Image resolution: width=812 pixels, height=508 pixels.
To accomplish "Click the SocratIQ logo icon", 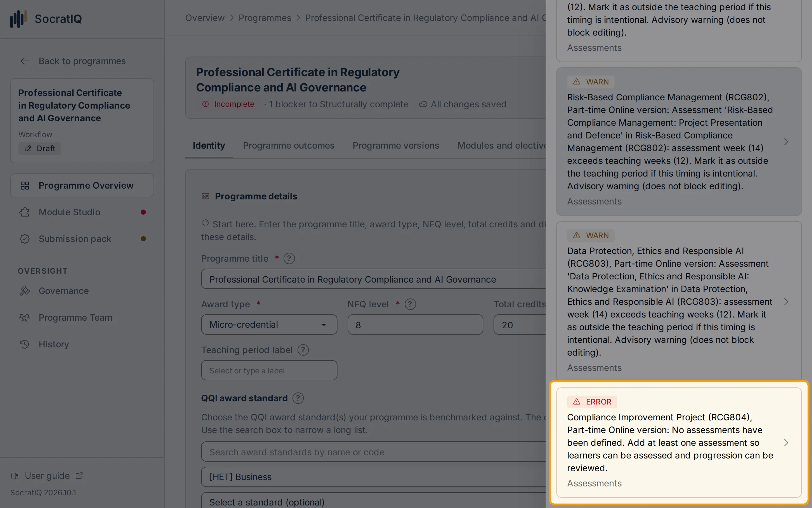I will (x=18, y=19).
